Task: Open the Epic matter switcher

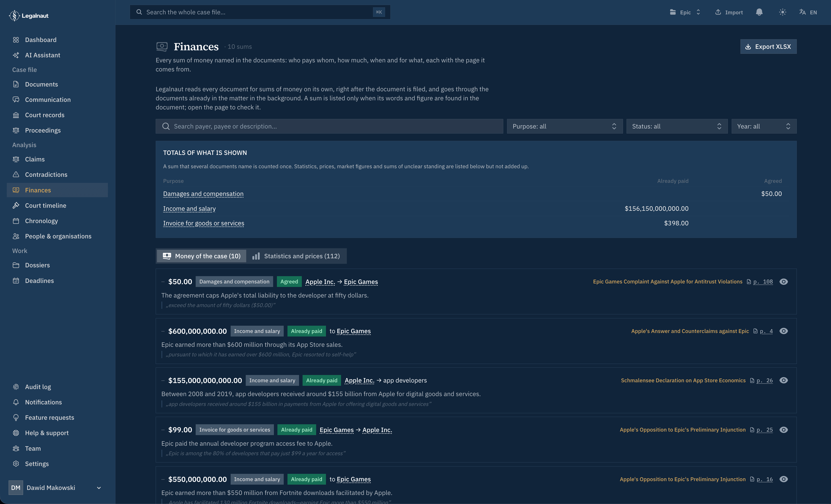Action: tap(685, 12)
